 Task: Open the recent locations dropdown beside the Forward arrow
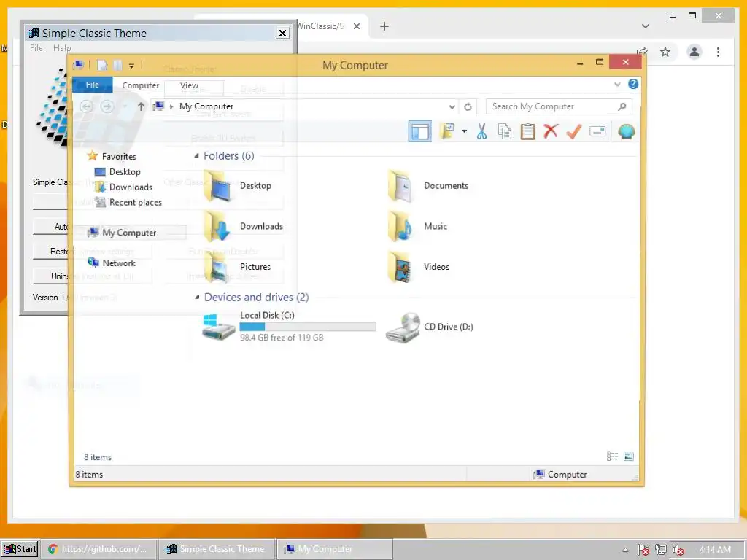pos(125,106)
